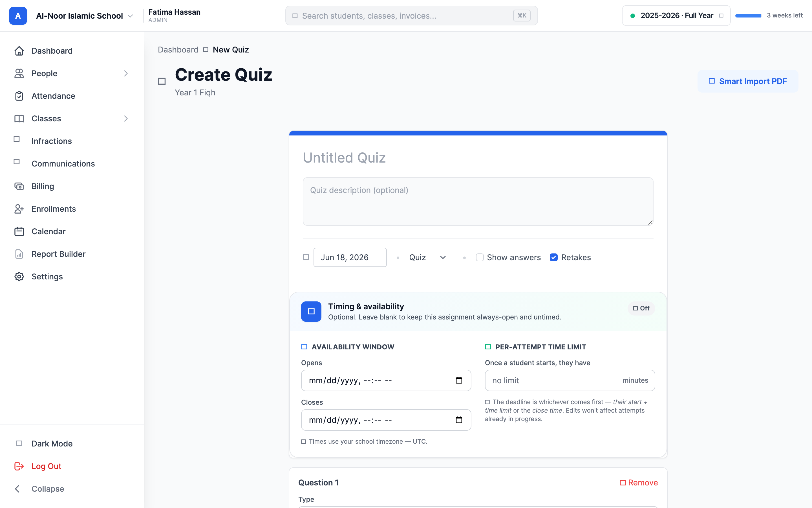Image resolution: width=812 pixels, height=508 pixels.
Task: Open the Attendance menu item
Action: click(71, 96)
